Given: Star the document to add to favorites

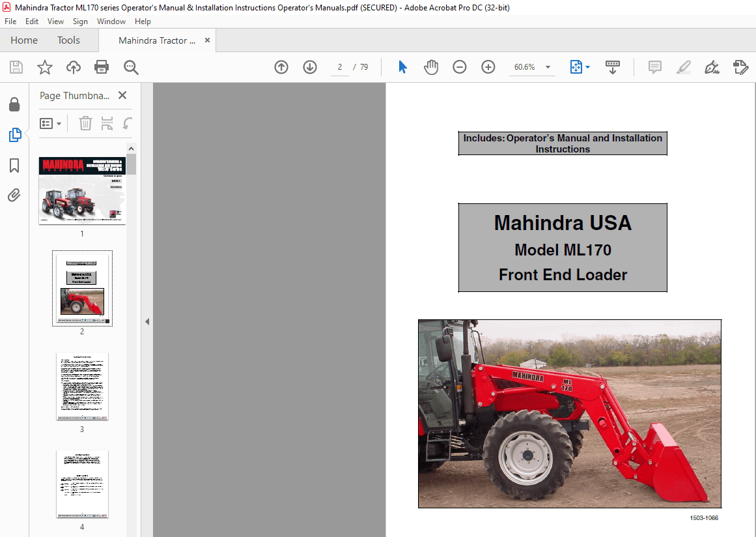Looking at the screenshot, I should [x=44, y=66].
